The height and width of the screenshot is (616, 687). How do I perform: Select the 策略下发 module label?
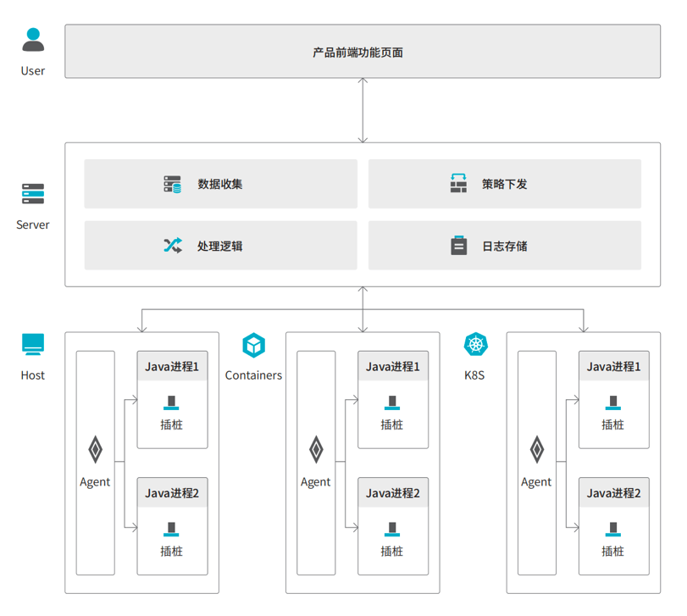(504, 184)
